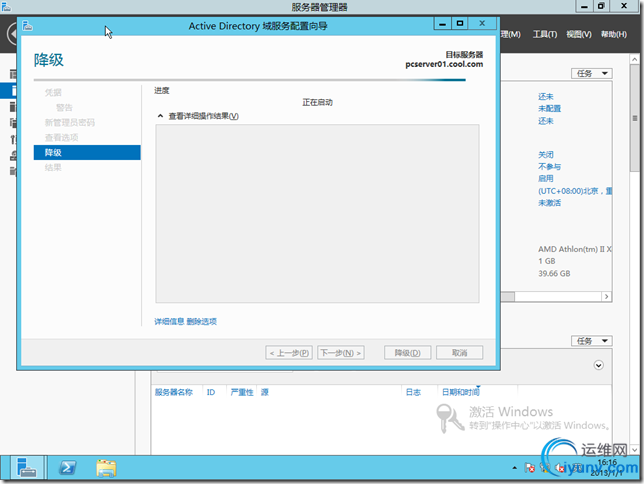Screen dimensions: 644x484
Task: Click the 启用 link
Action: coord(546,178)
